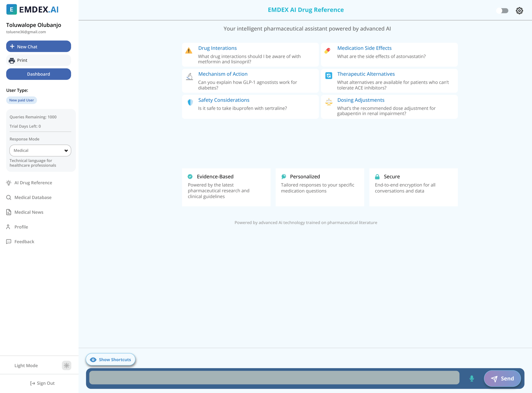Click into the chat message input field

(x=274, y=378)
